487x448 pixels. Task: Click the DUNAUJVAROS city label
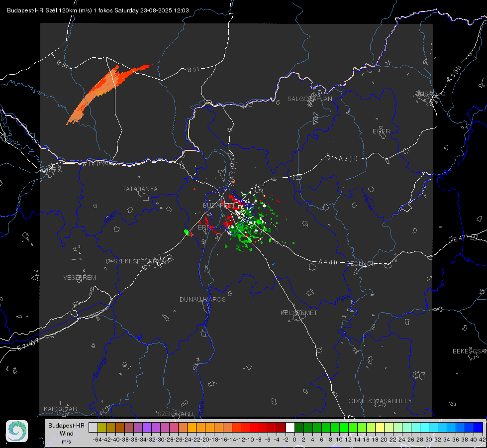point(202,299)
